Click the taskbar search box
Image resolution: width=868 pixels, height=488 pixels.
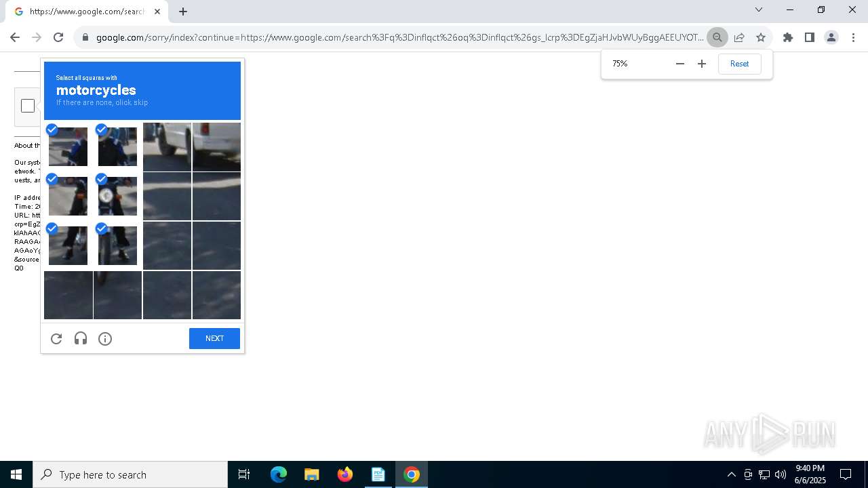(130, 474)
